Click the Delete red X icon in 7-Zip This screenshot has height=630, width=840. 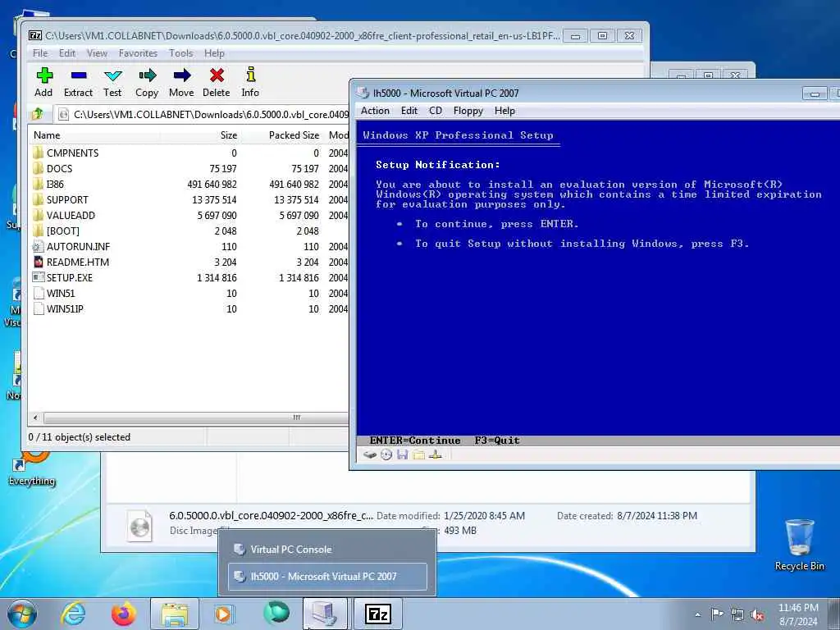click(x=217, y=75)
